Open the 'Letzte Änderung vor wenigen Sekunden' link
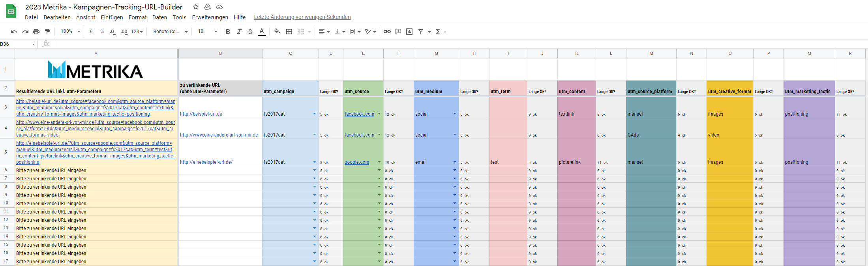868x266 pixels. pos(302,17)
